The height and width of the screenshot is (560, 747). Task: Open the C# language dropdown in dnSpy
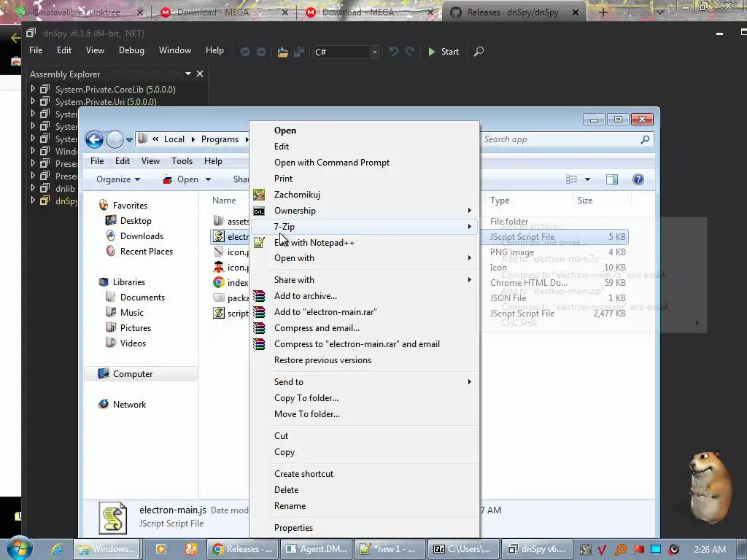point(375,52)
